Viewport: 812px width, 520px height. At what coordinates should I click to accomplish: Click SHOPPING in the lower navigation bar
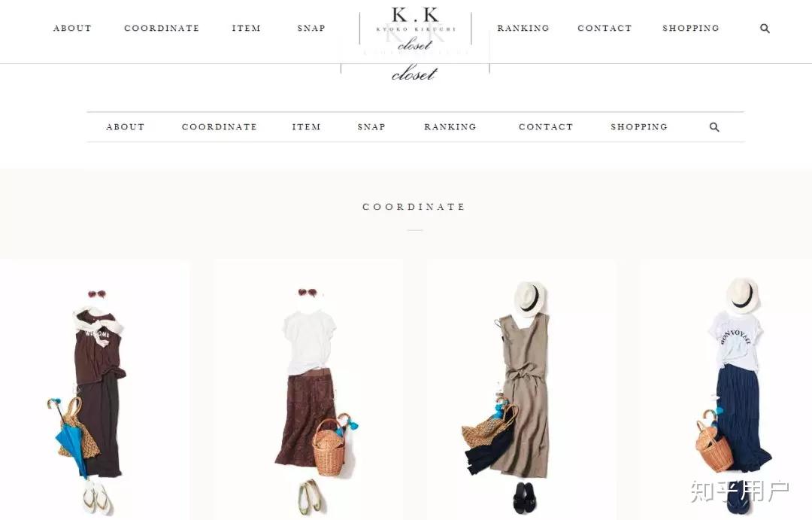point(639,127)
